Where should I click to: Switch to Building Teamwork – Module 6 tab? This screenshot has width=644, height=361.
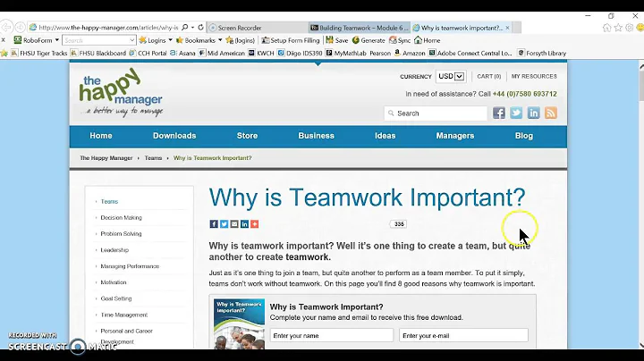click(360, 28)
